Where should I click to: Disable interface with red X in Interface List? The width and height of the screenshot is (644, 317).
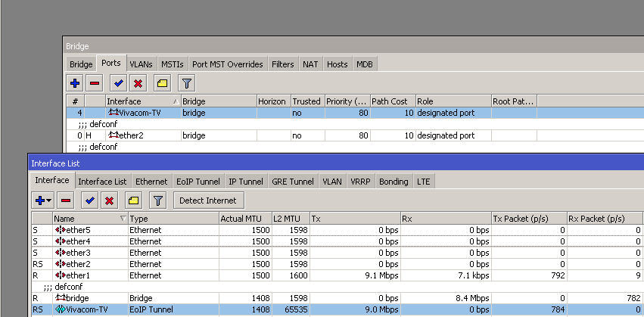[109, 200]
